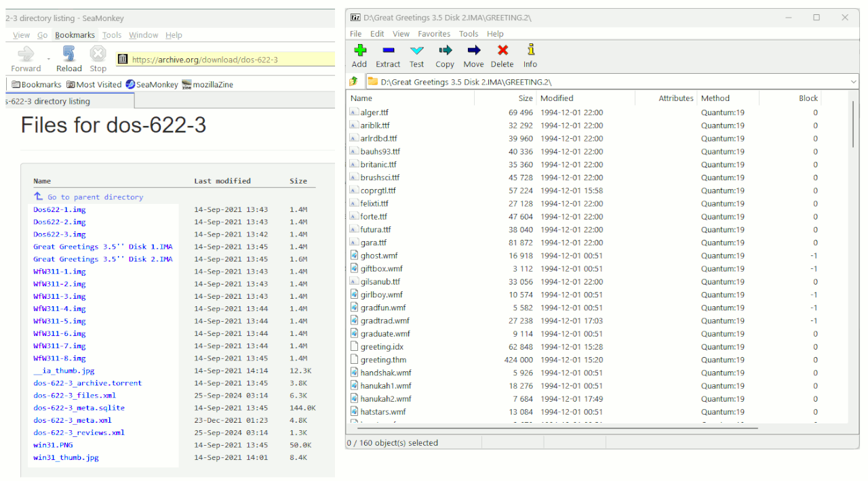The height and width of the screenshot is (481, 868).
Task: Open the 7-Zip Help menu
Action: [495, 34]
